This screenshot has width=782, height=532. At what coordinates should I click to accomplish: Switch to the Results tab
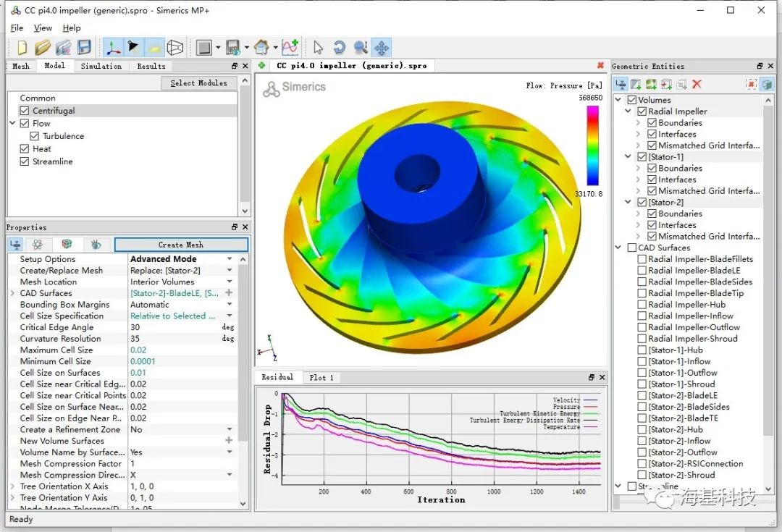[x=151, y=66]
